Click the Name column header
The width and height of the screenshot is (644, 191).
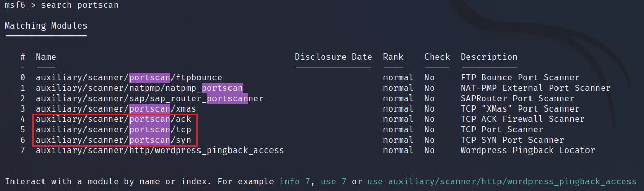click(x=46, y=57)
